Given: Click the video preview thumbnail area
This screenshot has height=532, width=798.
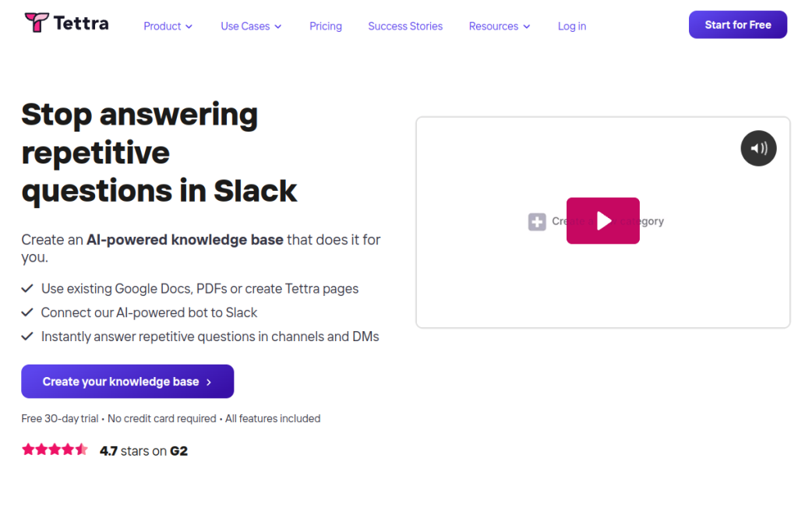Looking at the screenshot, I should click(602, 222).
